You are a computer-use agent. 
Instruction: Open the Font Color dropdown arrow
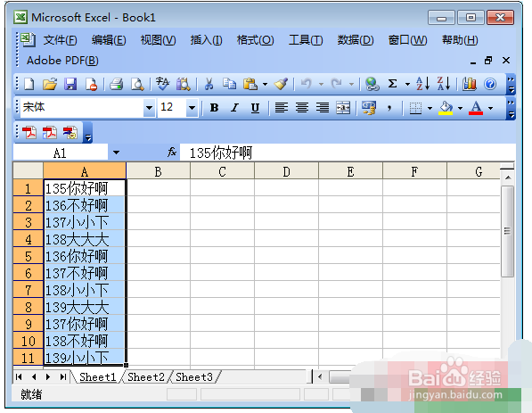pyautogui.click(x=491, y=108)
